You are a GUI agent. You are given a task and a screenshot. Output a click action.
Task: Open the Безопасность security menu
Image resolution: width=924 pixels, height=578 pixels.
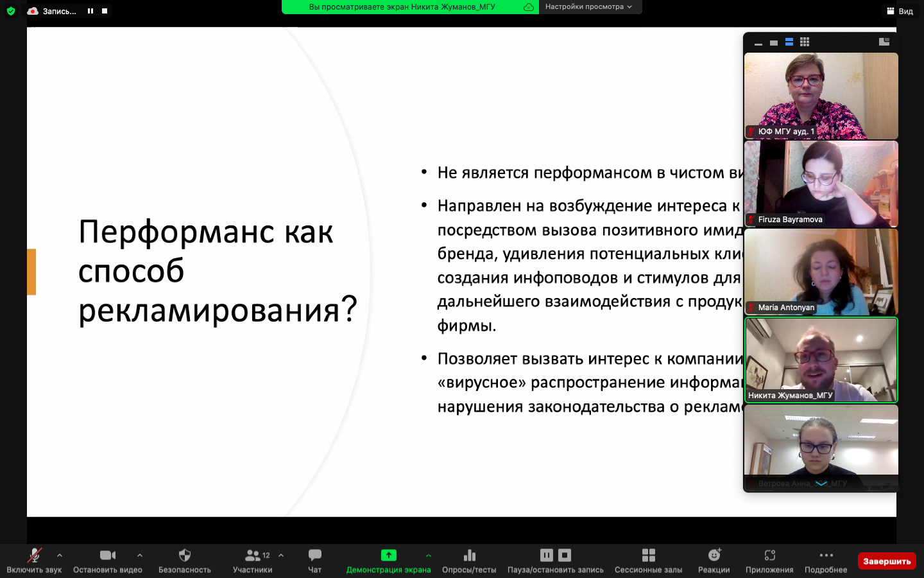(185, 560)
